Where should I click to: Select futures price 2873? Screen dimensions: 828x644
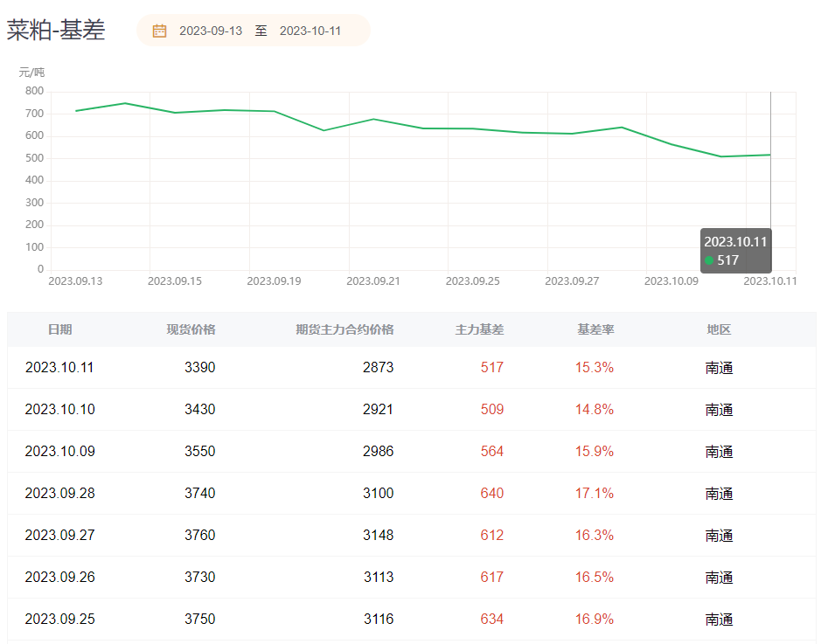(x=378, y=367)
